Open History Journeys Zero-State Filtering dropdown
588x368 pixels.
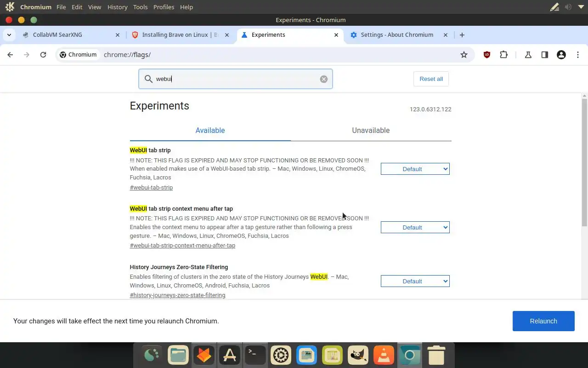coord(415,281)
